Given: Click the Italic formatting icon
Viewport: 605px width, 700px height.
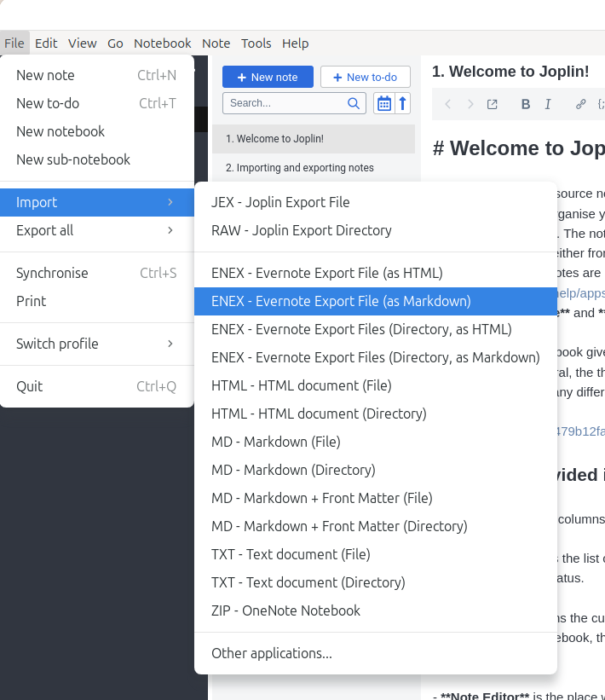Looking at the screenshot, I should click(x=548, y=104).
